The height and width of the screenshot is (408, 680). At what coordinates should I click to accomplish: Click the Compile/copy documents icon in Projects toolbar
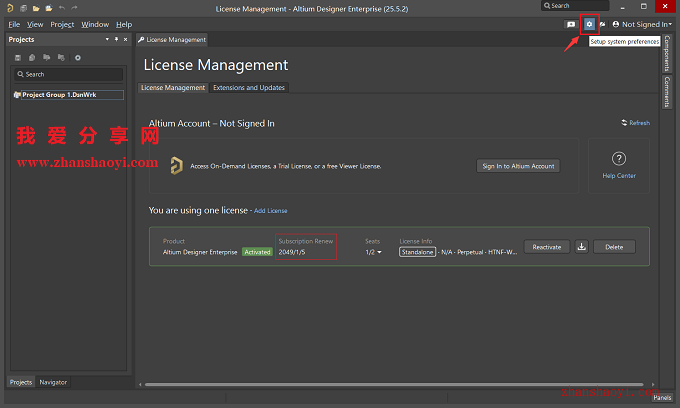pyautogui.click(x=32, y=57)
